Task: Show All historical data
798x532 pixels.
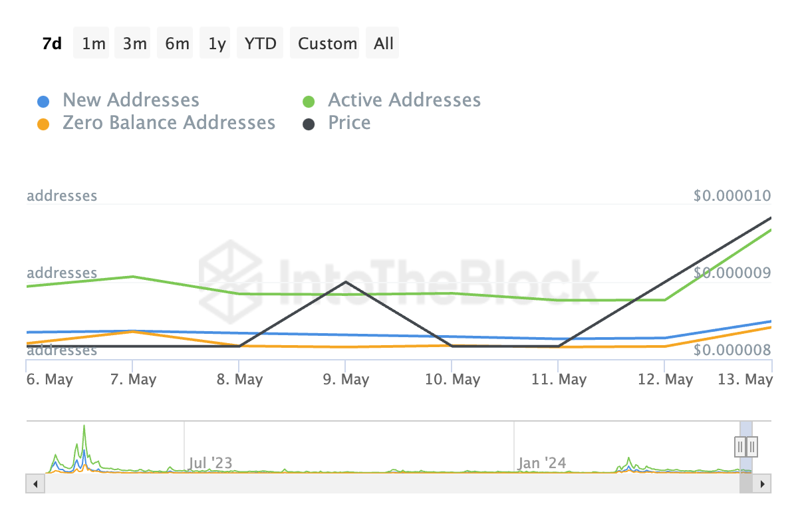Action: 384,44
